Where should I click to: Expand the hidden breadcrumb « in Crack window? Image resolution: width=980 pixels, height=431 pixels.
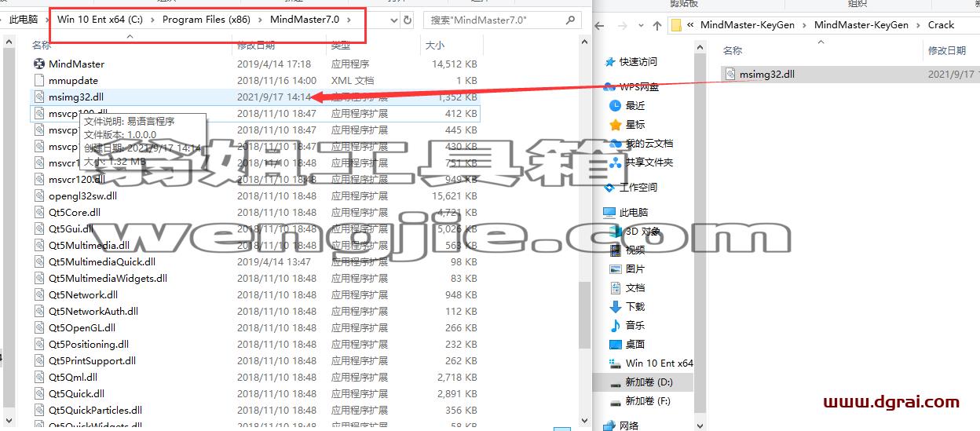[690, 25]
